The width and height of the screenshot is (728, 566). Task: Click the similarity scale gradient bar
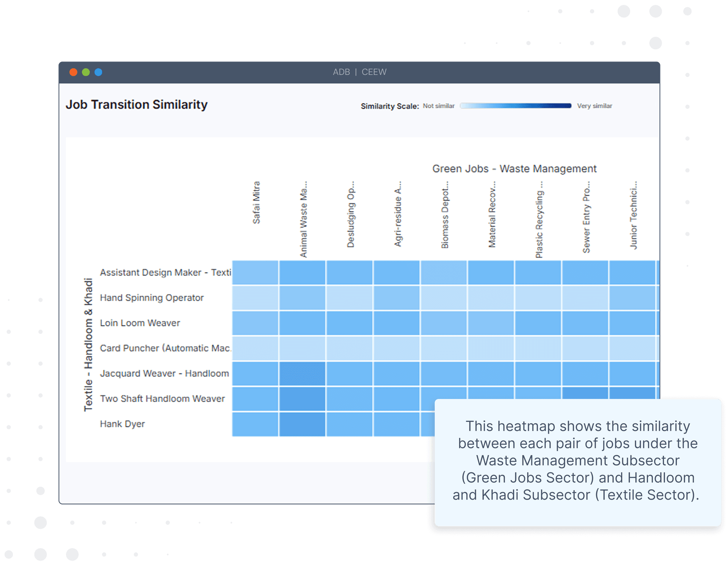pos(516,106)
